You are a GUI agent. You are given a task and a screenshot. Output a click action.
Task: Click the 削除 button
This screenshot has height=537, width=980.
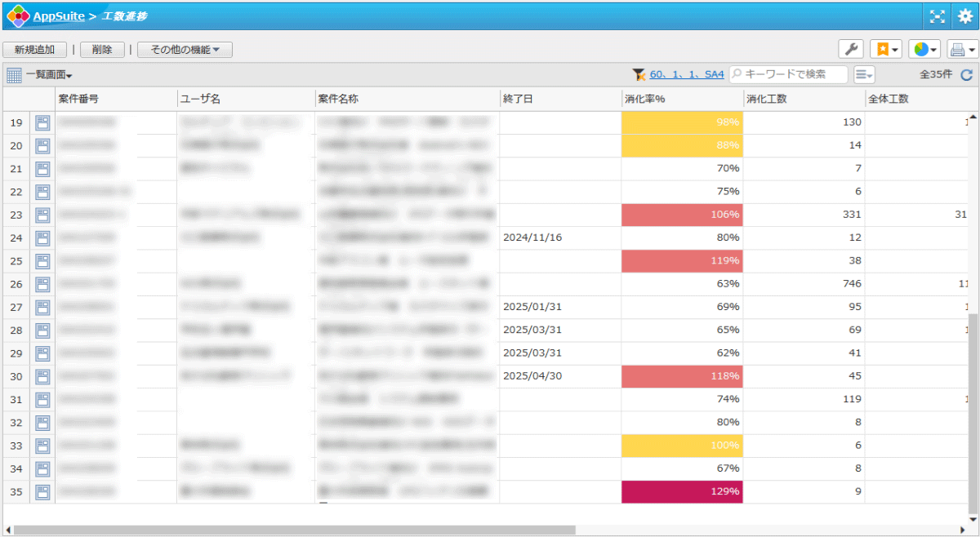click(102, 50)
